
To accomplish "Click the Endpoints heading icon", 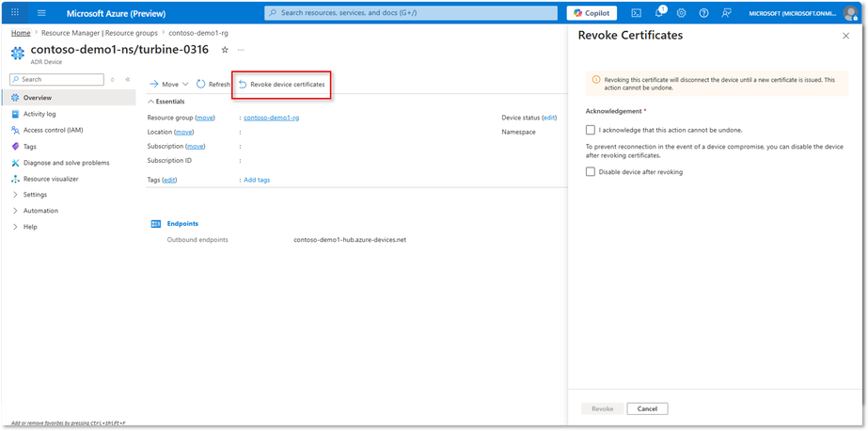I will (x=156, y=224).
